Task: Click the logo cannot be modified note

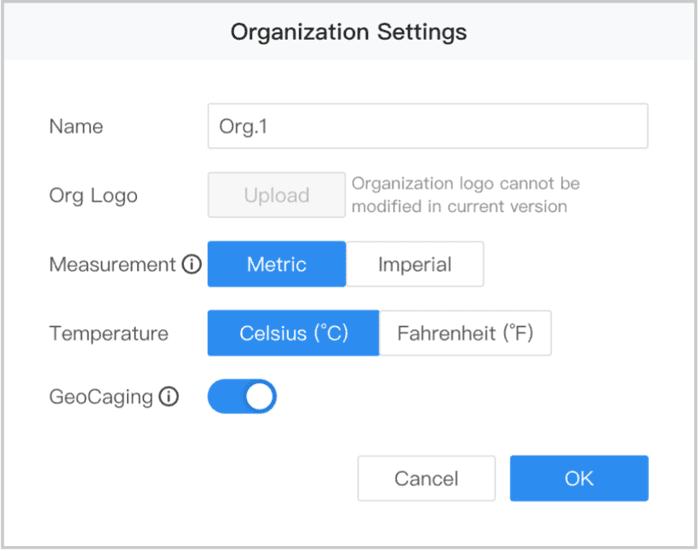Action: point(464,195)
